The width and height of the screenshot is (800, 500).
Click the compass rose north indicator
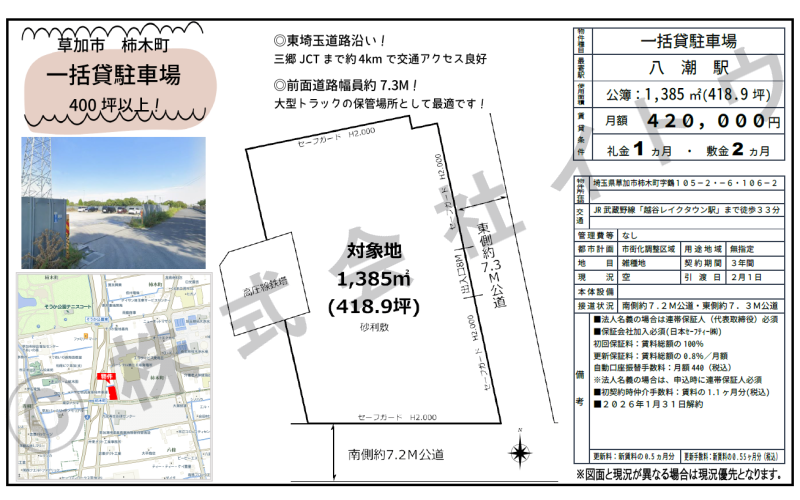click(x=520, y=452)
